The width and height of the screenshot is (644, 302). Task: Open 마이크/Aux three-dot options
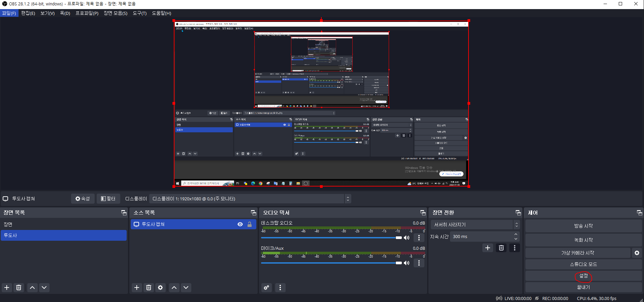[x=419, y=263]
